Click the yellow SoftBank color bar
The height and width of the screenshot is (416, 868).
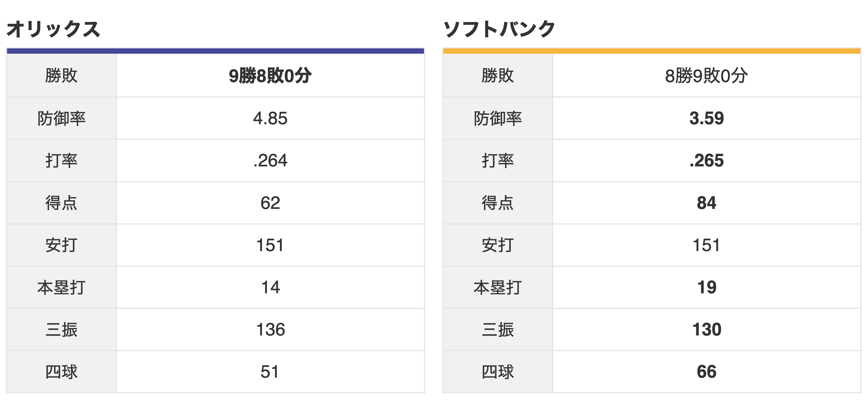(x=652, y=51)
